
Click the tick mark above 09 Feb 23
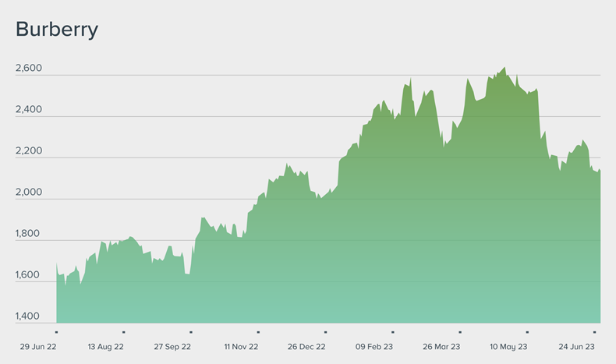pyautogui.click(x=393, y=332)
